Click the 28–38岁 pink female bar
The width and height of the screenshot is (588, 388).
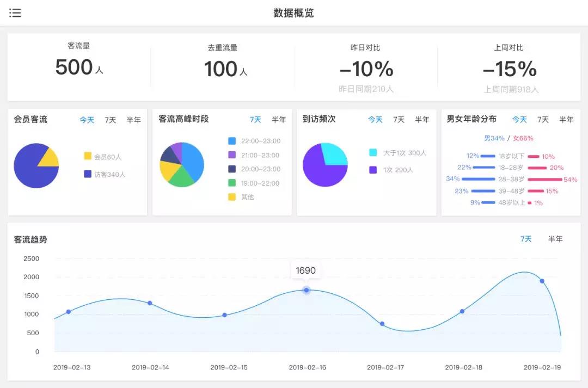(x=544, y=179)
